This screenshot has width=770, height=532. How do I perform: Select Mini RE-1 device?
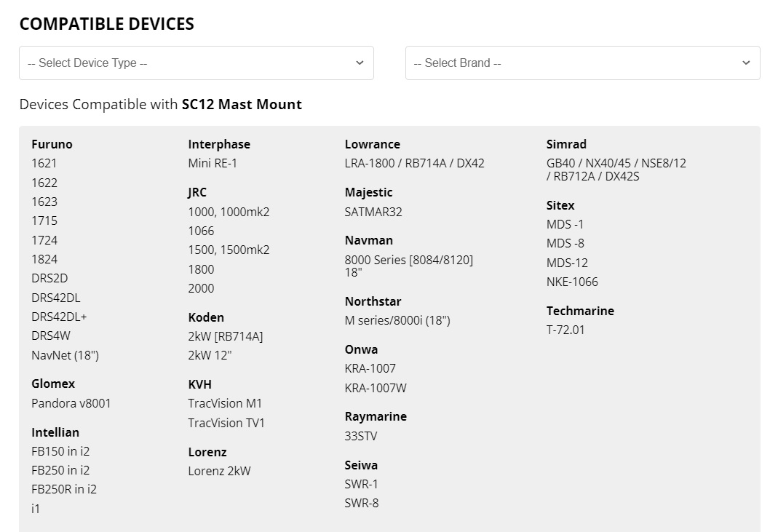point(213,163)
